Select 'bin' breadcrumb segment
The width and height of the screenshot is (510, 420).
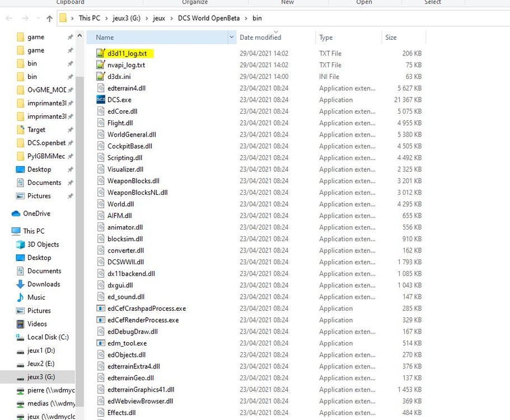coord(257,18)
